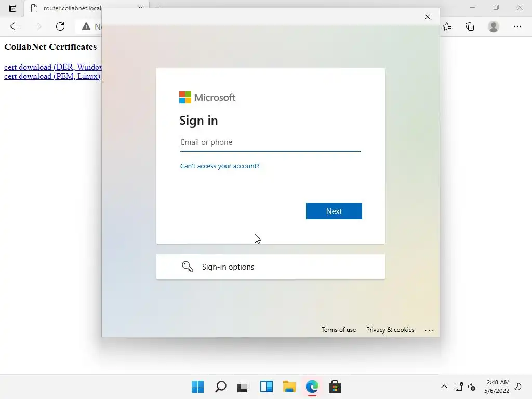Close the router.collabnet.local tab
Image resolution: width=532 pixels, height=399 pixels.
click(140, 7)
